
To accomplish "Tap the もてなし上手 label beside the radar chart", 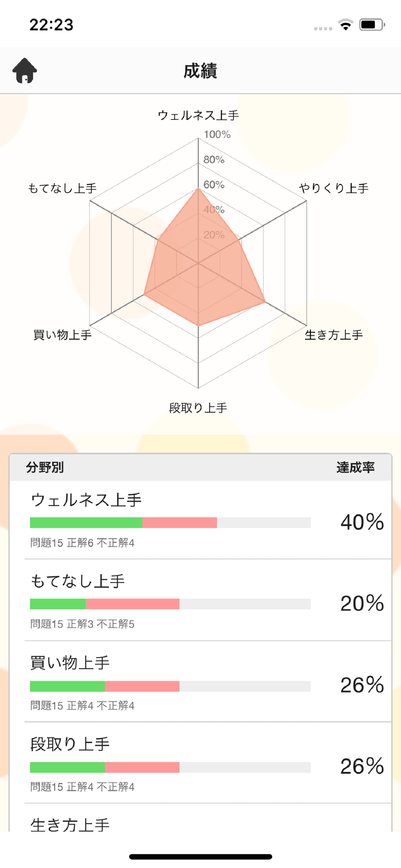I will pyautogui.click(x=62, y=188).
